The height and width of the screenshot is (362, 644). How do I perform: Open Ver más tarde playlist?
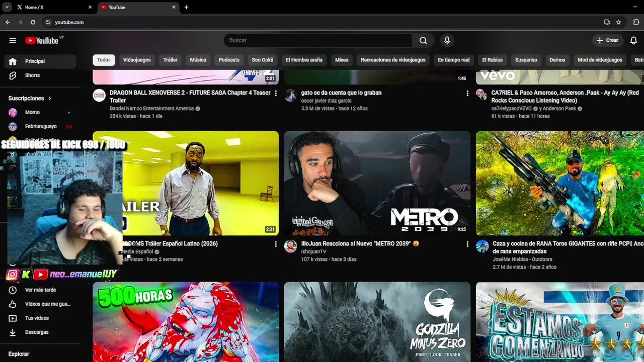40,290
